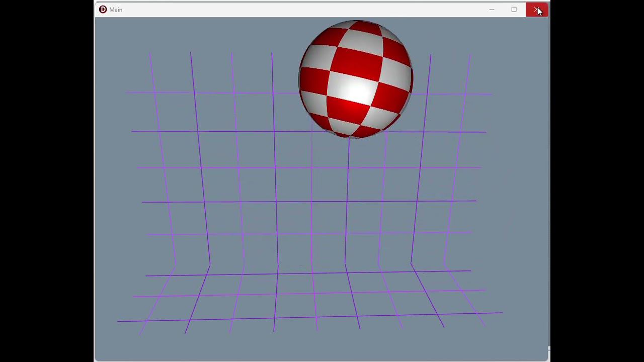Click the red and white checkered ball
This screenshot has height=362, width=644.
pos(356,79)
